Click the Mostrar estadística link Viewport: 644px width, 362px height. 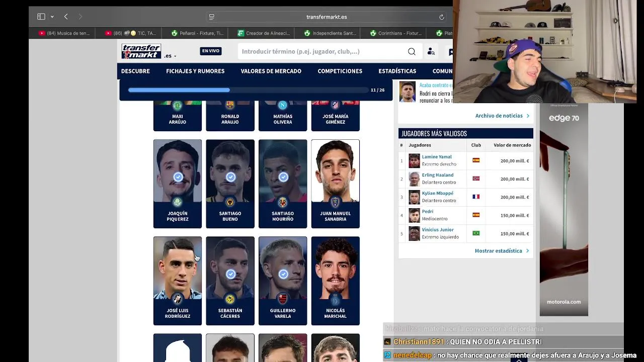tap(502, 251)
